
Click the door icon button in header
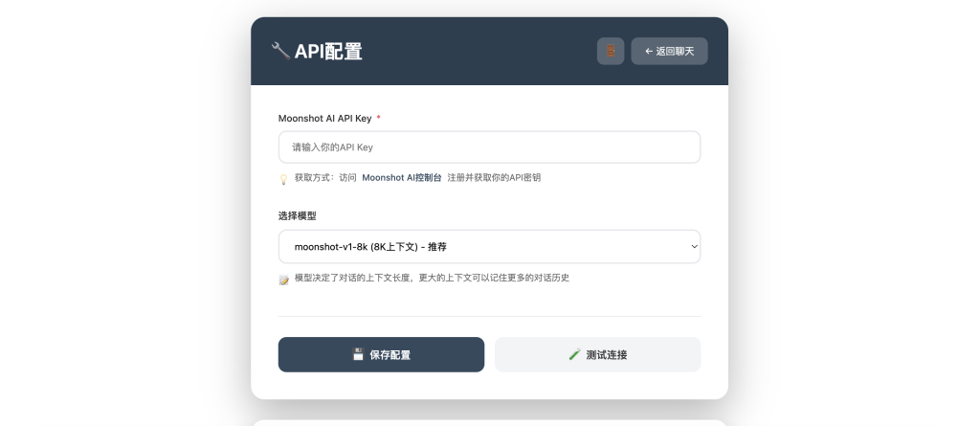coord(611,51)
